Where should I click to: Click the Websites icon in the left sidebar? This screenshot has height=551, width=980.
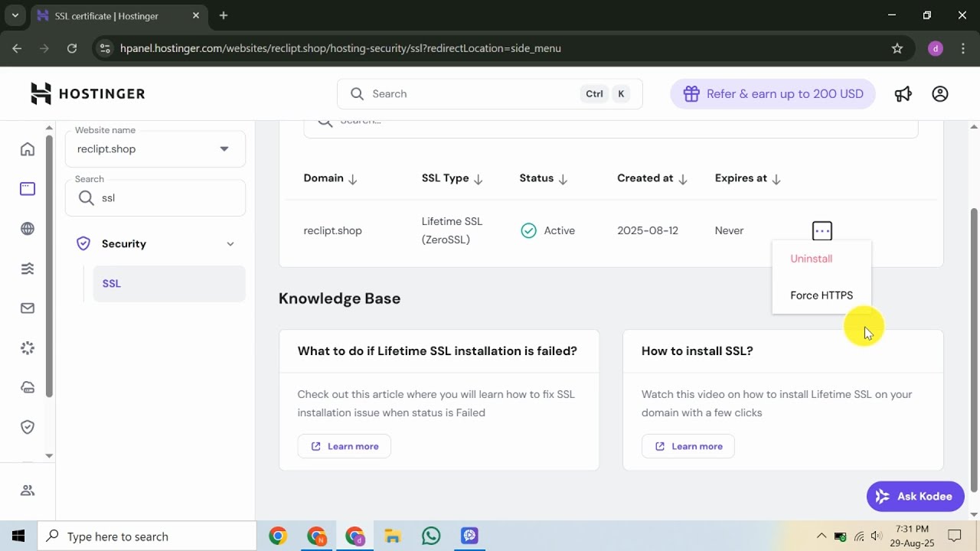[x=28, y=189]
